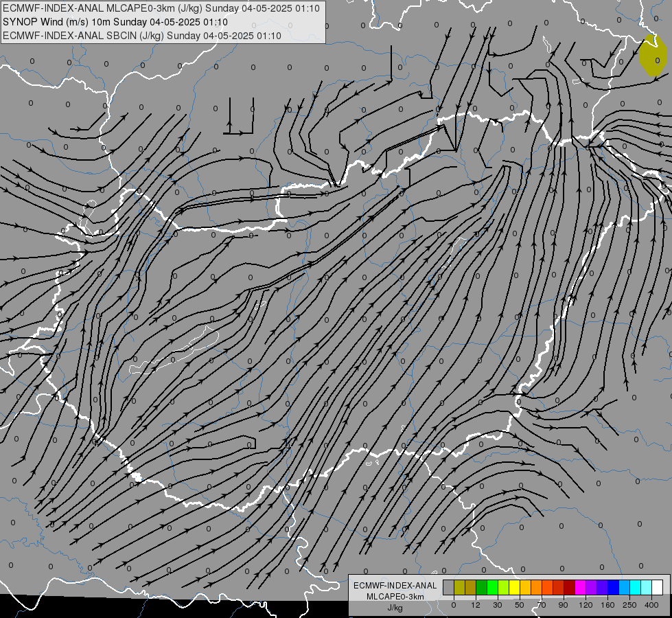
Task: Click the SYNOP Wind (m/s) 10m title line
Action: tap(115, 22)
